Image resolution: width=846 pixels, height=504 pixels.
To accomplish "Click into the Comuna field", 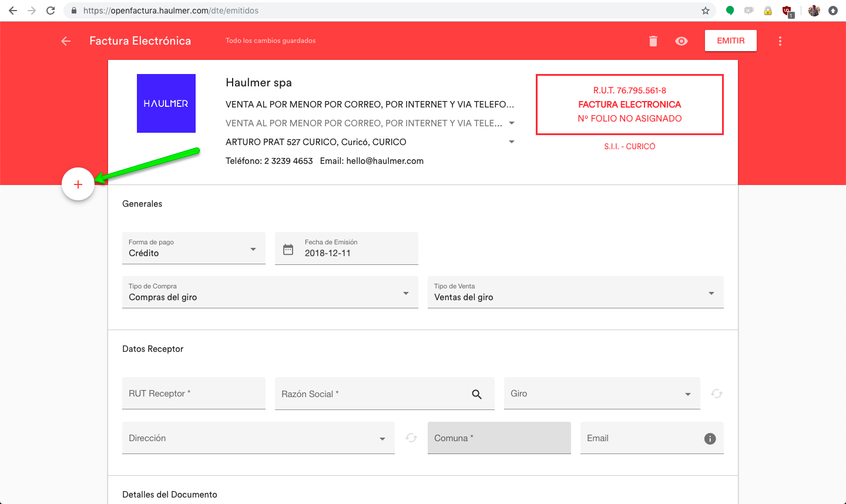I will (499, 438).
